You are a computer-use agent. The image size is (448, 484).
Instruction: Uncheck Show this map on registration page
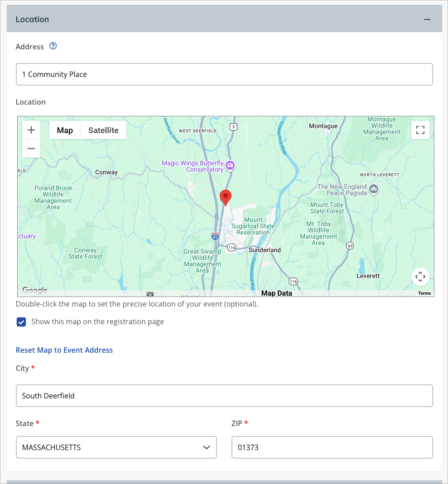[21, 322]
